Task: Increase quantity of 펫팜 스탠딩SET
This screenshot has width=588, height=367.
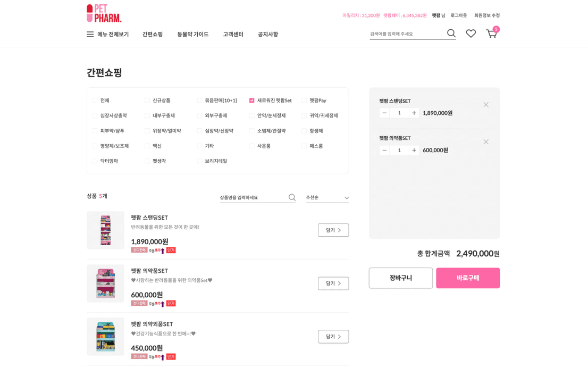Action: 414,113
